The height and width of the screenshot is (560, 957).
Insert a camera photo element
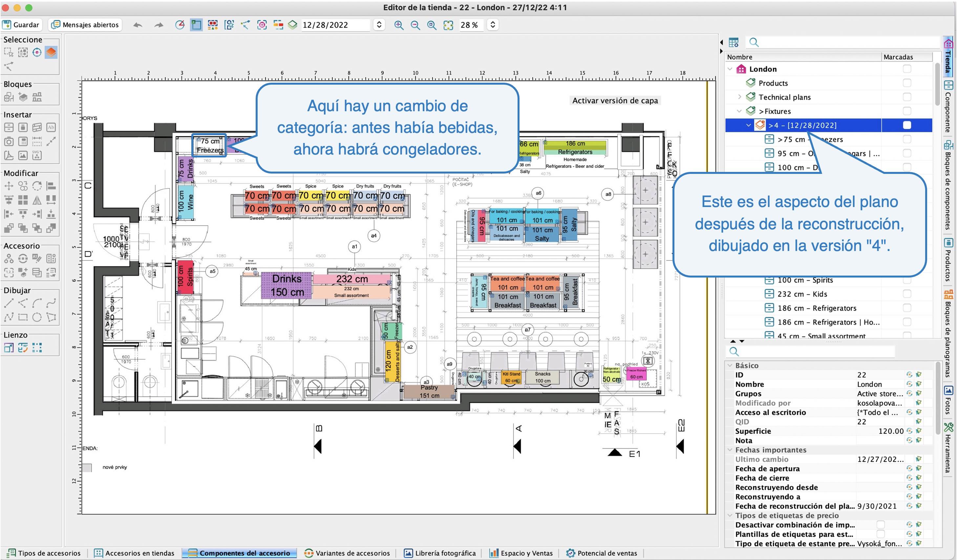[9, 142]
